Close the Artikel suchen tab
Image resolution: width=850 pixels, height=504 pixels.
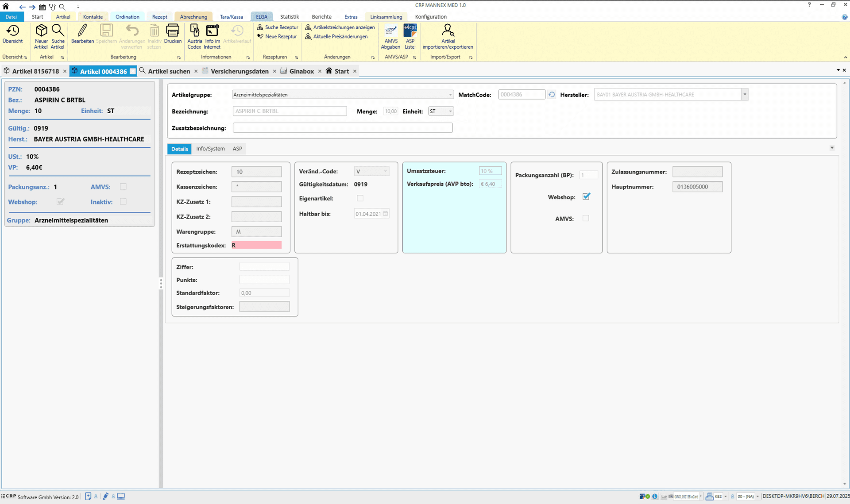tap(196, 71)
